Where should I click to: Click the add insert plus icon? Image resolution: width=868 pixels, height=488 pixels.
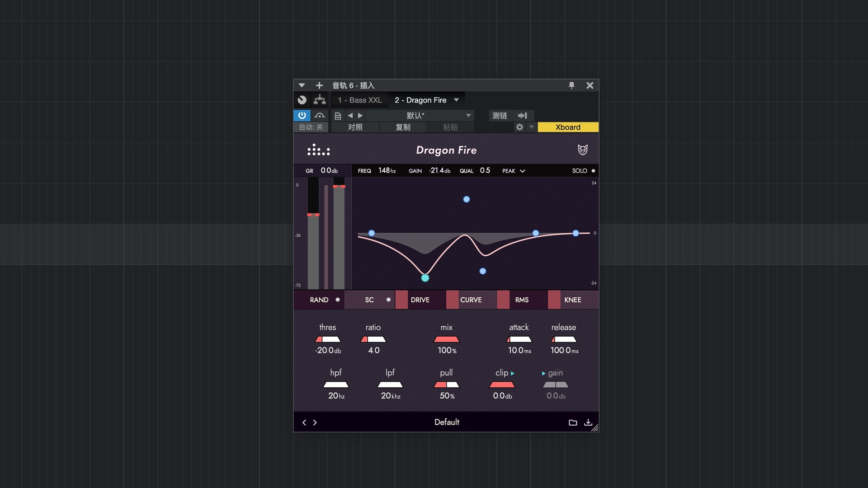(x=319, y=85)
